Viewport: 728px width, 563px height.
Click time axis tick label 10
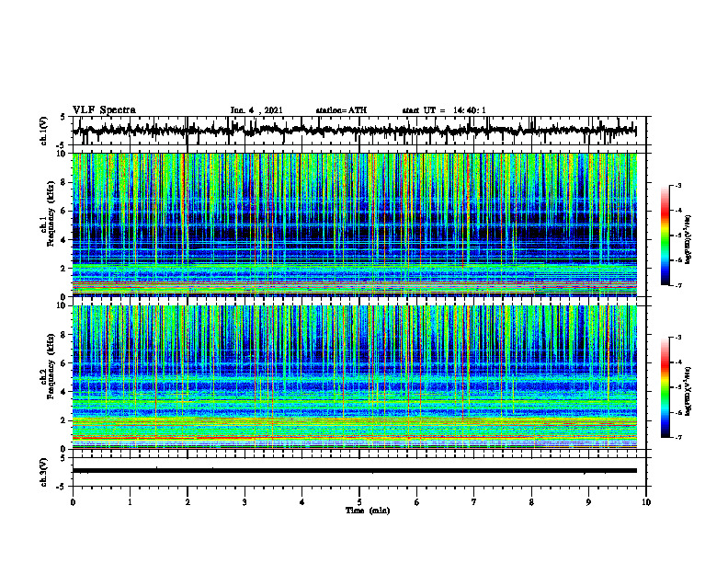(646, 502)
